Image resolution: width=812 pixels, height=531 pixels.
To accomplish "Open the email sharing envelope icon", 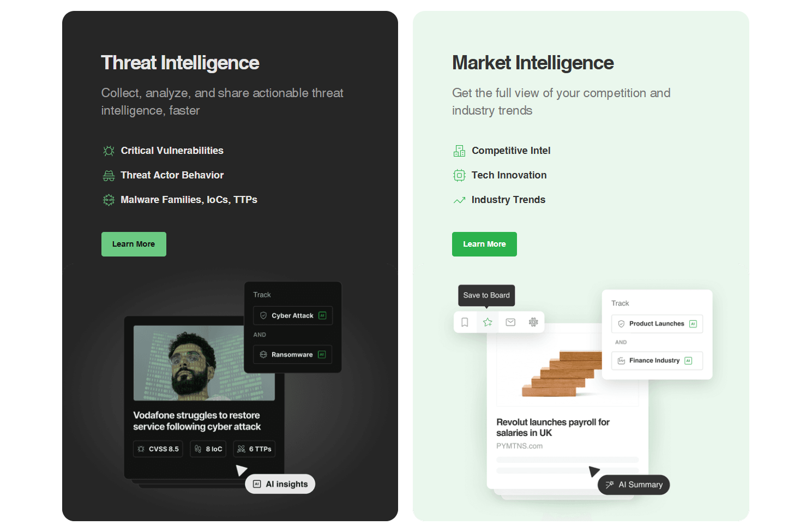I will pos(510,322).
